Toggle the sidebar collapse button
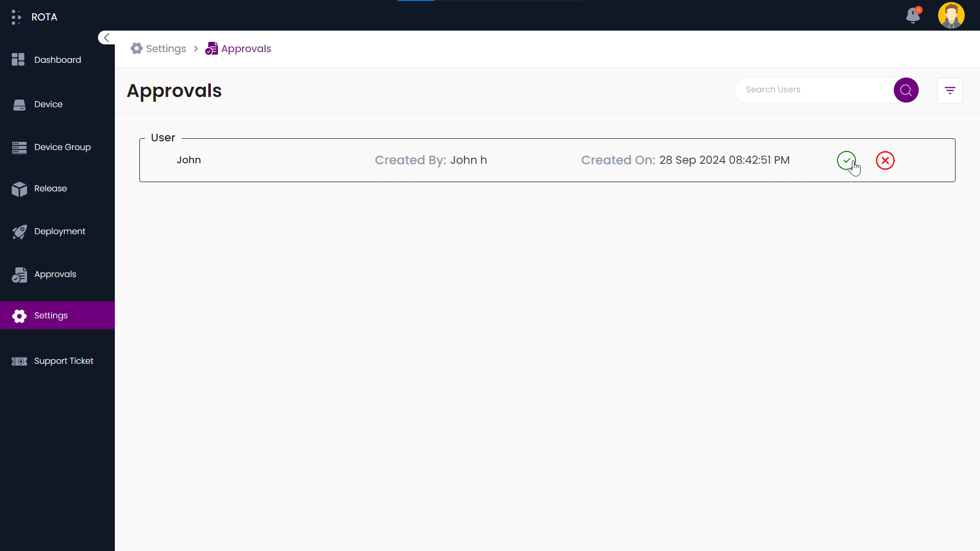 pos(106,38)
